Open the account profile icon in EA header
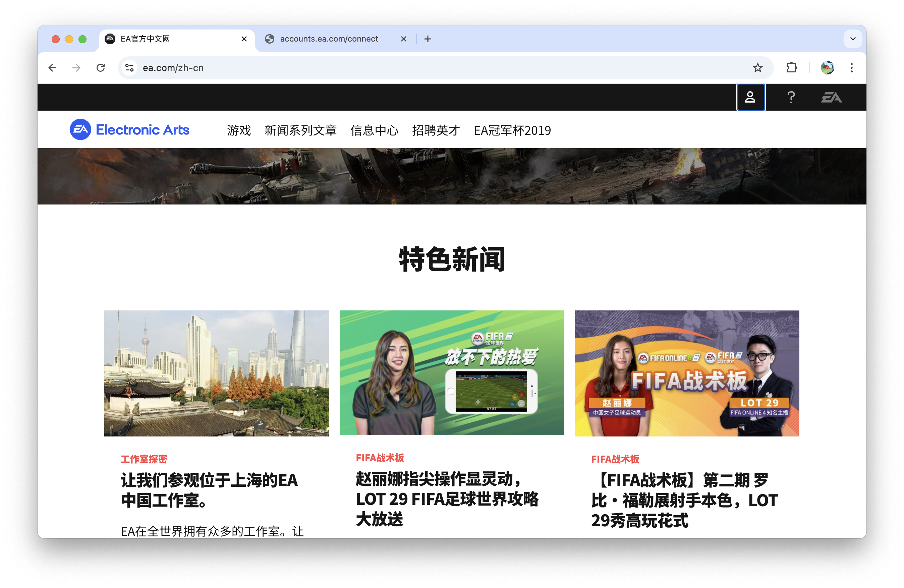 750,97
